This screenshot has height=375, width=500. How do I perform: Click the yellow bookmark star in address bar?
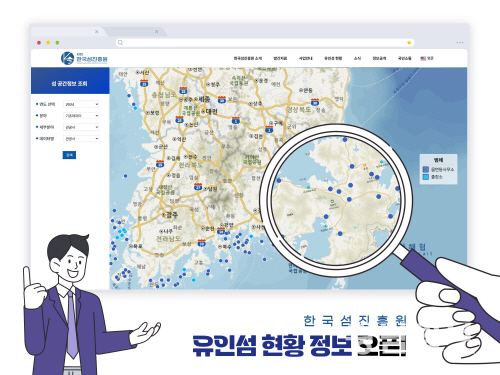(x=409, y=43)
